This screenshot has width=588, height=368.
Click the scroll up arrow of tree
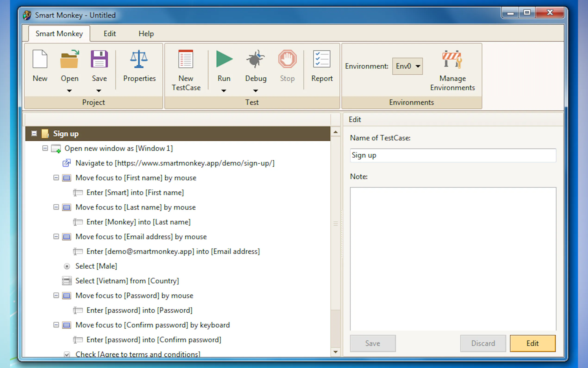pos(335,132)
